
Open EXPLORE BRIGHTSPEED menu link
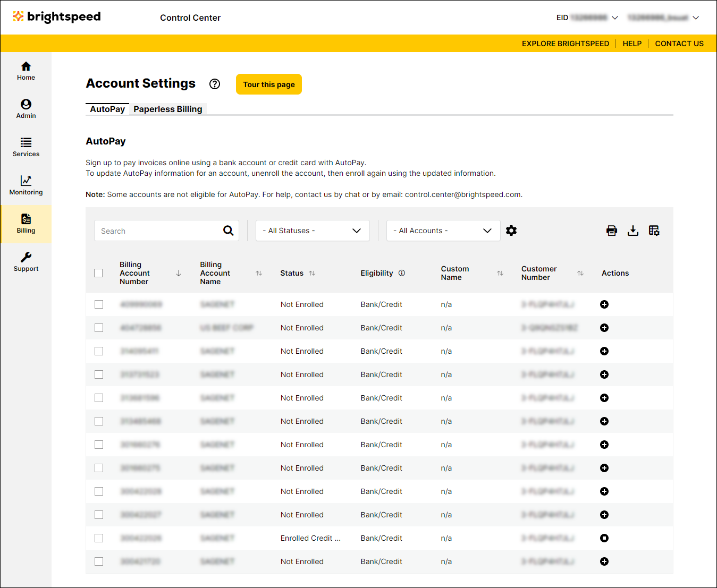tap(566, 44)
